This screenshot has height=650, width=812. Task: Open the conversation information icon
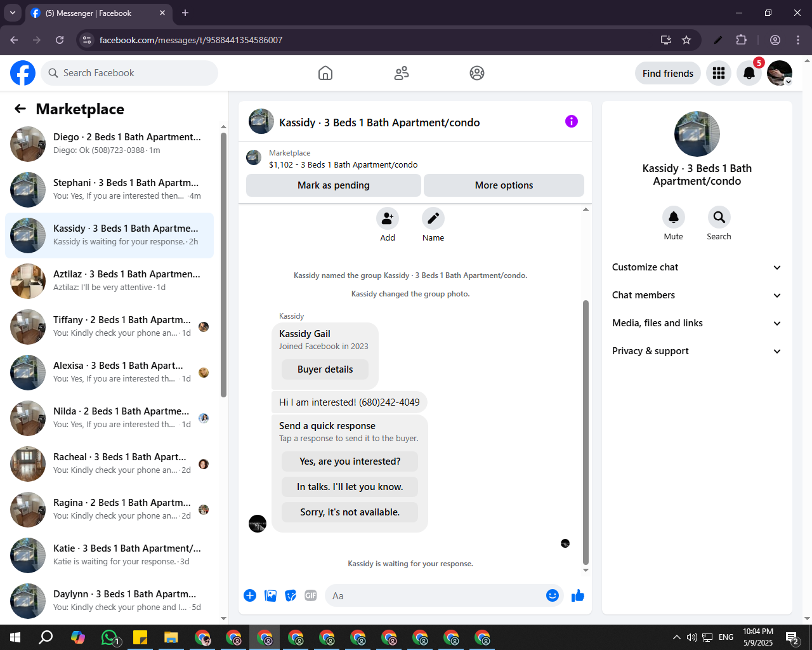click(572, 121)
